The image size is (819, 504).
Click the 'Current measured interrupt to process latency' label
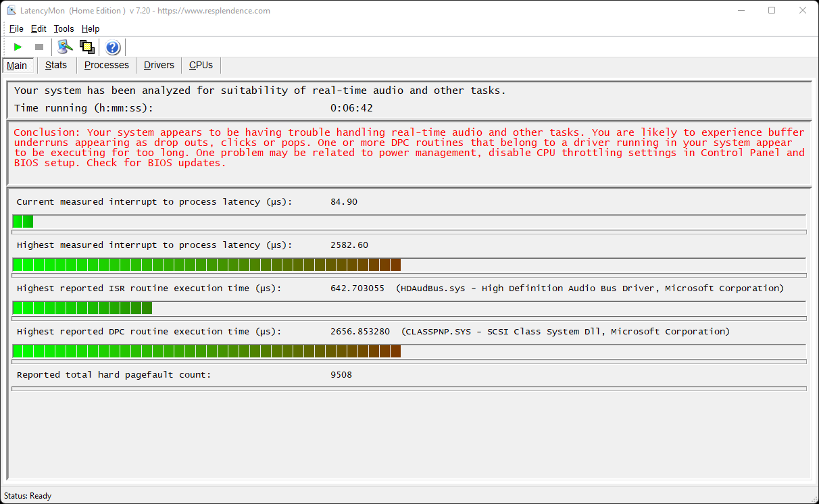(x=154, y=202)
